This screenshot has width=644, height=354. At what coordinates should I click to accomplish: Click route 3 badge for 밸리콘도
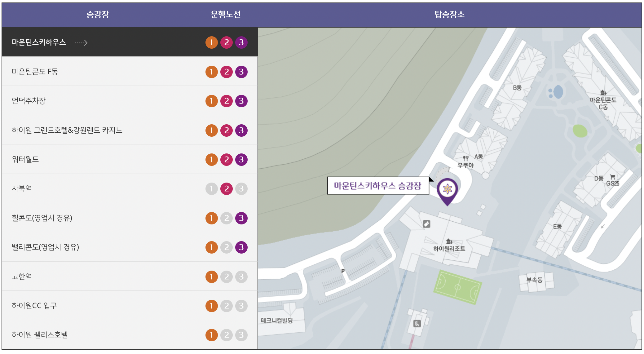pos(241,247)
